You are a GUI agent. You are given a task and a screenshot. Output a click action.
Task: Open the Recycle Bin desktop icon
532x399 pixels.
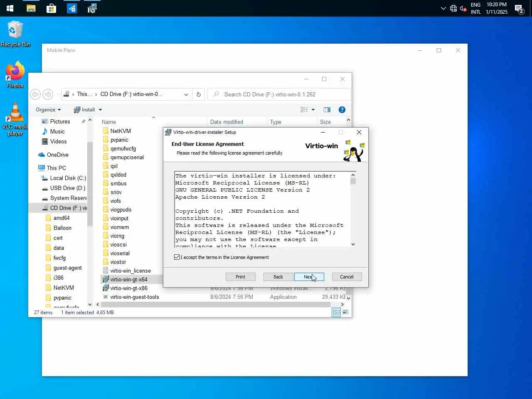tap(15, 34)
